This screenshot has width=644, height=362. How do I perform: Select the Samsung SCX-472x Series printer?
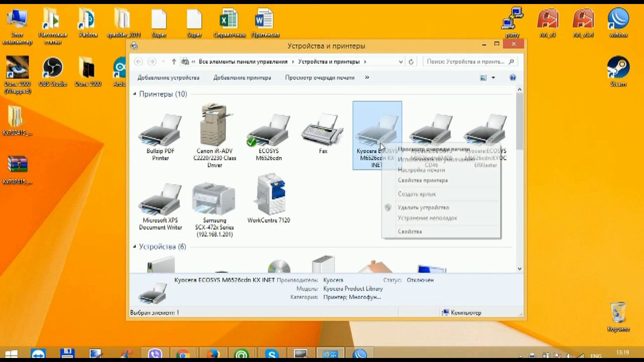214,210
